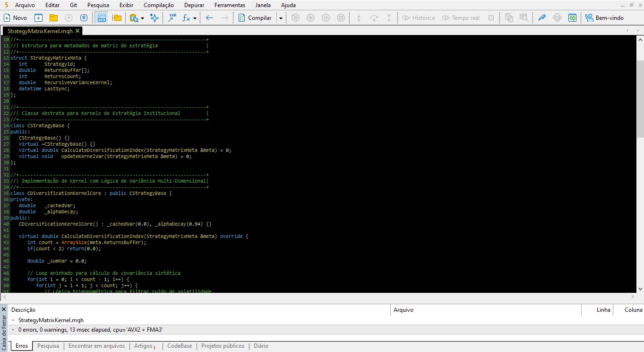Screen dimensions: 644x352
Task: Close the StrategyMatrixKernel.mqh tab
Action: pyautogui.click(x=77, y=31)
